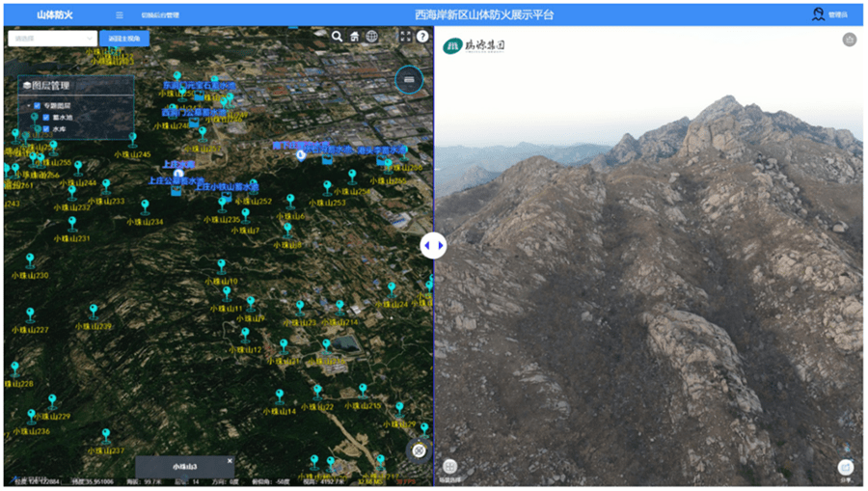This screenshot has height=491, width=868.
Task: Select the 小珠山12 map marker
Action: [x=245, y=335]
